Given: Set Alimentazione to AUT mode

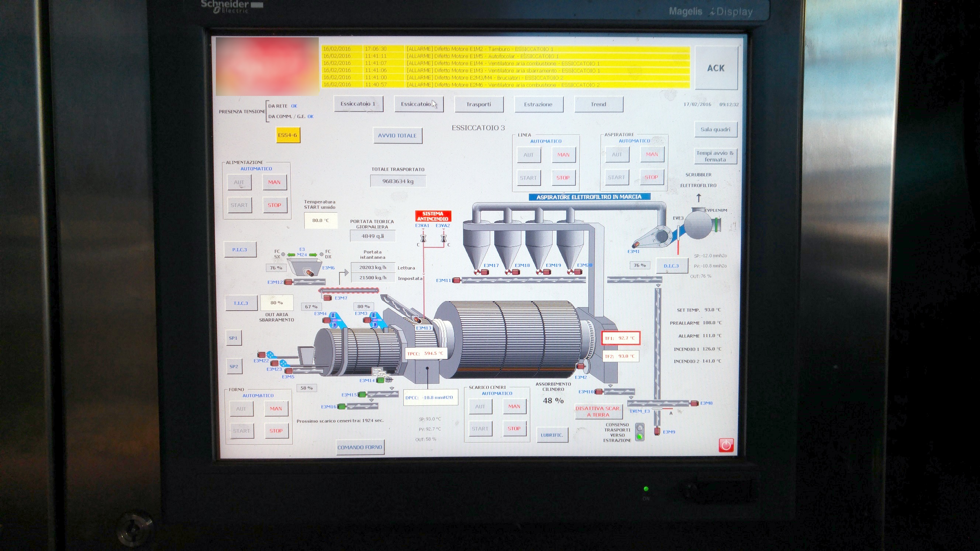Looking at the screenshot, I should point(239,182).
